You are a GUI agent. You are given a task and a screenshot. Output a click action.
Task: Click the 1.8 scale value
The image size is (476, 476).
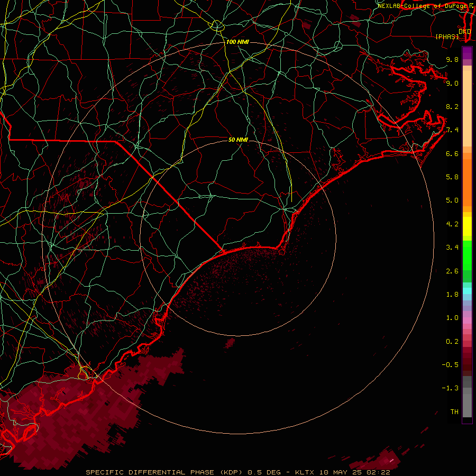452,295
